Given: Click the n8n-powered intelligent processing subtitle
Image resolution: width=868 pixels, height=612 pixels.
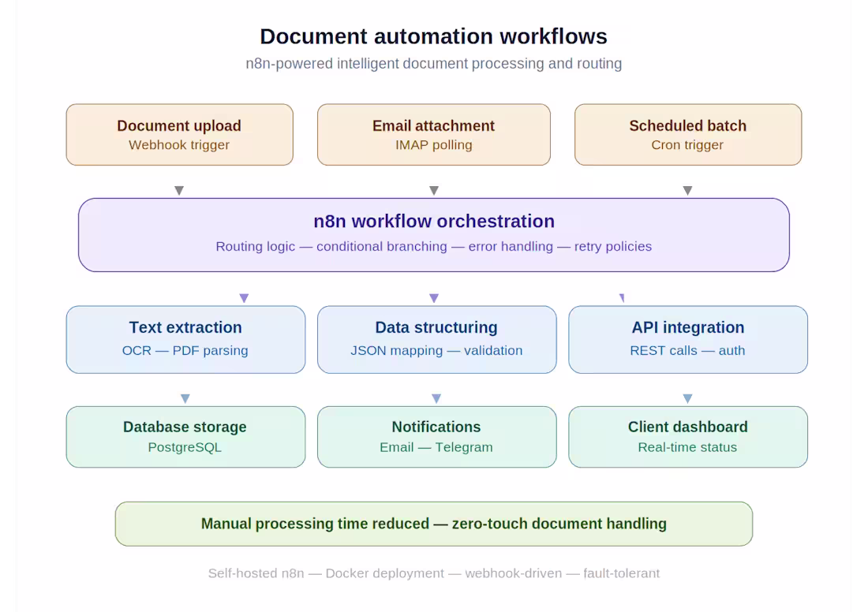Looking at the screenshot, I should tap(433, 63).
